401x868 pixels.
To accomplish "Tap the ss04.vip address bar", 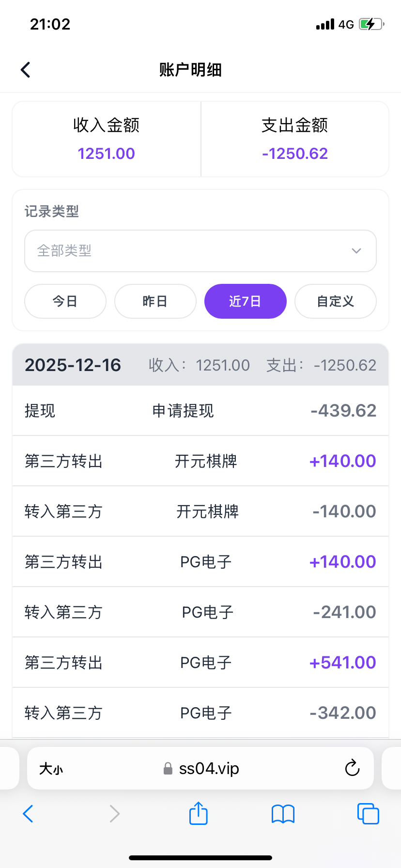I will click(x=208, y=769).
